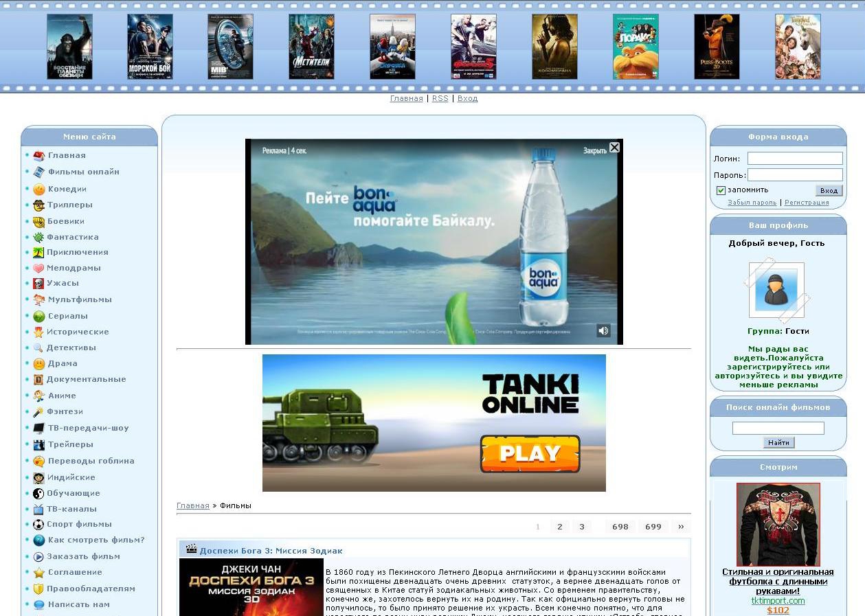
Task: Click the Найти search button
Action: pyautogui.click(x=778, y=443)
